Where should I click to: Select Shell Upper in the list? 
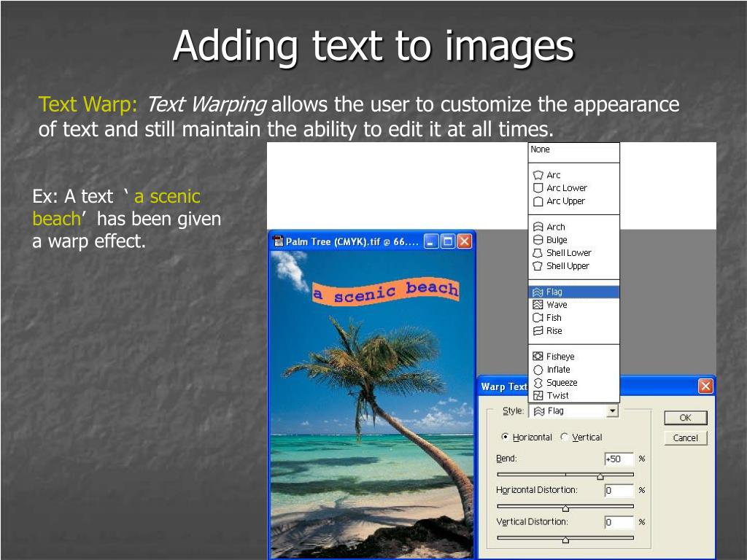pyautogui.click(x=568, y=266)
